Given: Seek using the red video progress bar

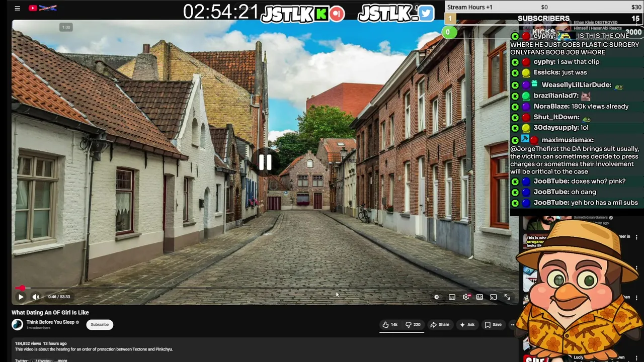Looking at the screenshot, I should (x=265, y=288).
